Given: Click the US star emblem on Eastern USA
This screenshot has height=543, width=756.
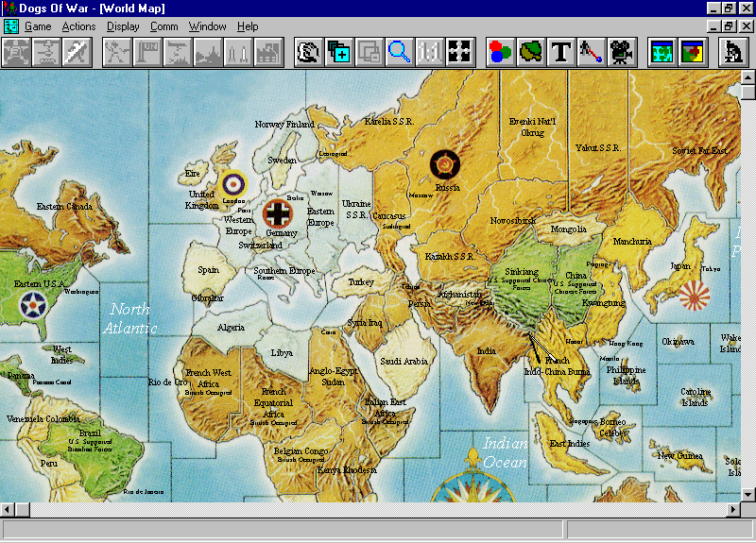Looking at the screenshot, I should [x=33, y=305].
